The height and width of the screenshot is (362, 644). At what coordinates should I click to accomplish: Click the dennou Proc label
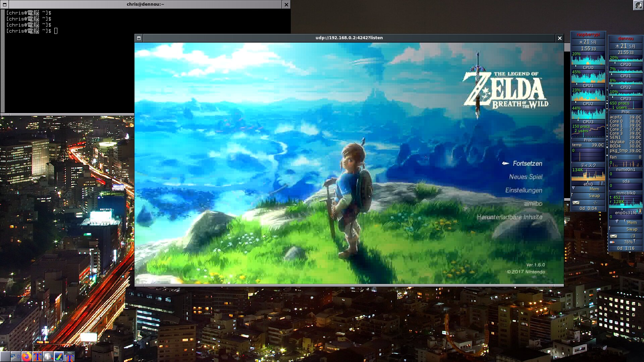[x=626, y=112]
